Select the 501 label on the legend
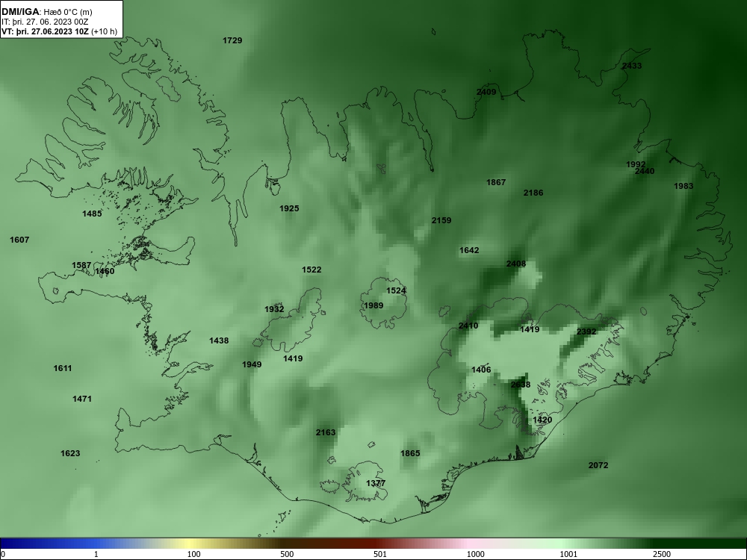 380,554
